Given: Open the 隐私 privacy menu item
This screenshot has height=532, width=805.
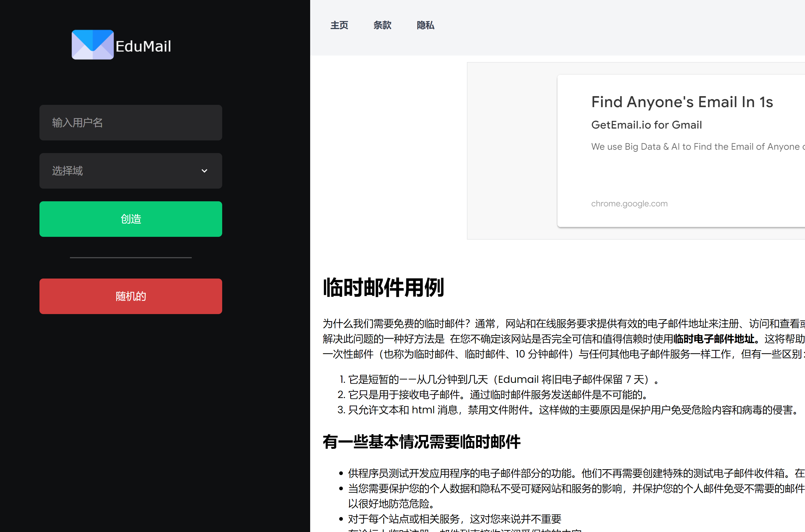Looking at the screenshot, I should point(425,25).
